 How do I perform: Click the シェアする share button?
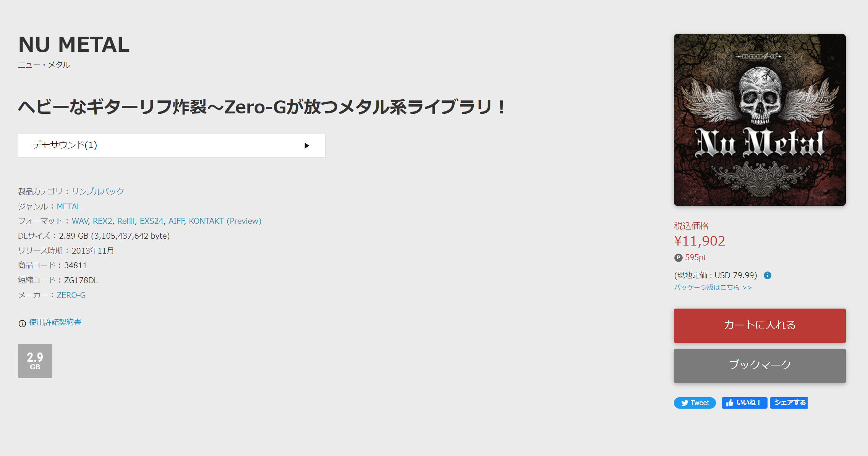(789, 403)
